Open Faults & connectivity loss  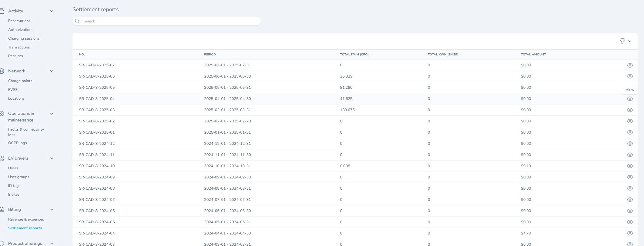26,132
